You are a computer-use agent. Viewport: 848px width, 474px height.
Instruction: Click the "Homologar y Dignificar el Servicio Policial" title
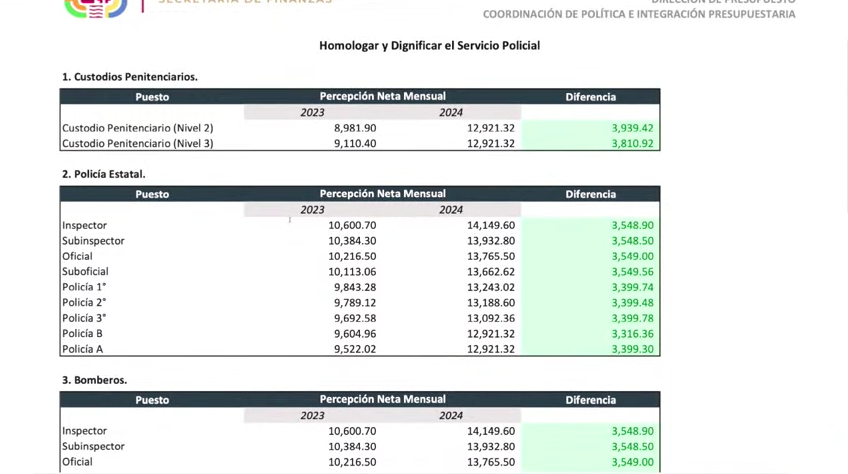[x=429, y=46]
